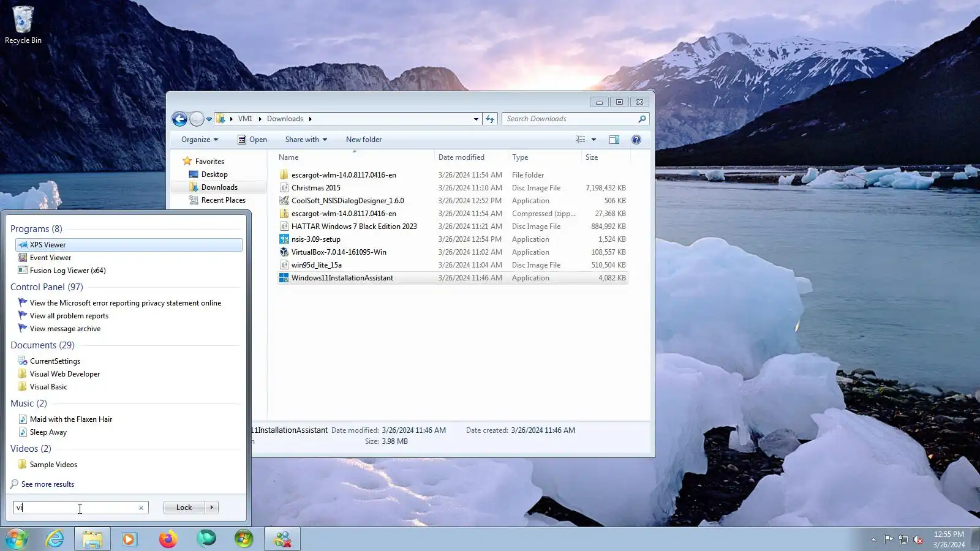Select Recent Places in navigation pane
980x551 pixels.
[223, 200]
